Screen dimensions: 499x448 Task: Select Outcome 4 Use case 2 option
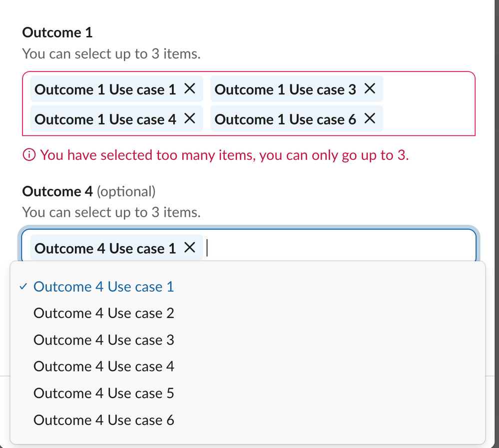[103, 313]
